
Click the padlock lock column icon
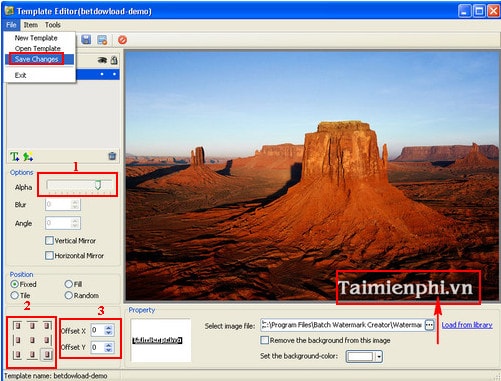[x=114, y=60]
